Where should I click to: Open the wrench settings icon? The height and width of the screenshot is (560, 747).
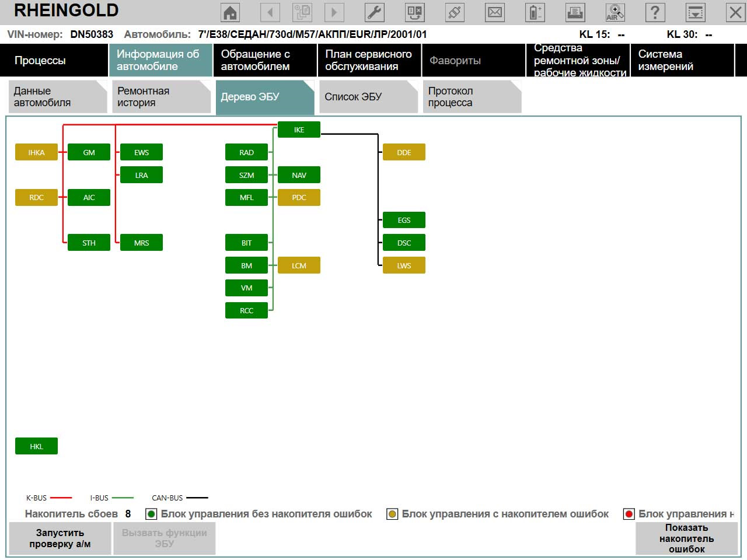(375, 12)
